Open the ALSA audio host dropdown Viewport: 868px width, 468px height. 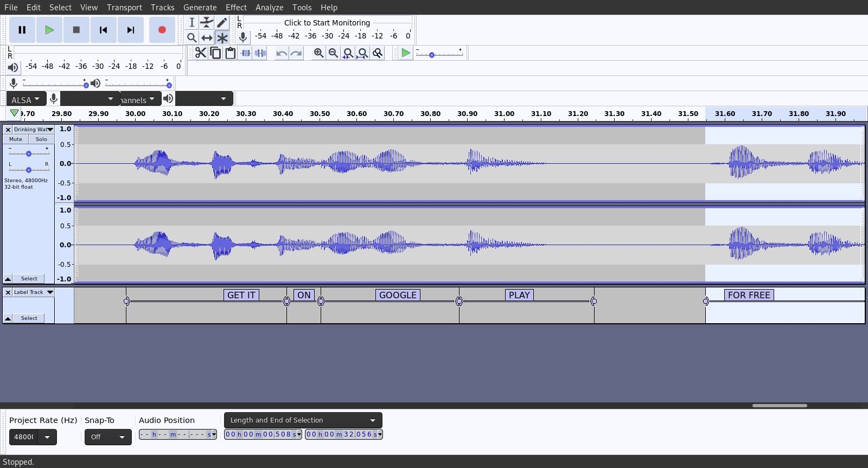coord(25,99)
